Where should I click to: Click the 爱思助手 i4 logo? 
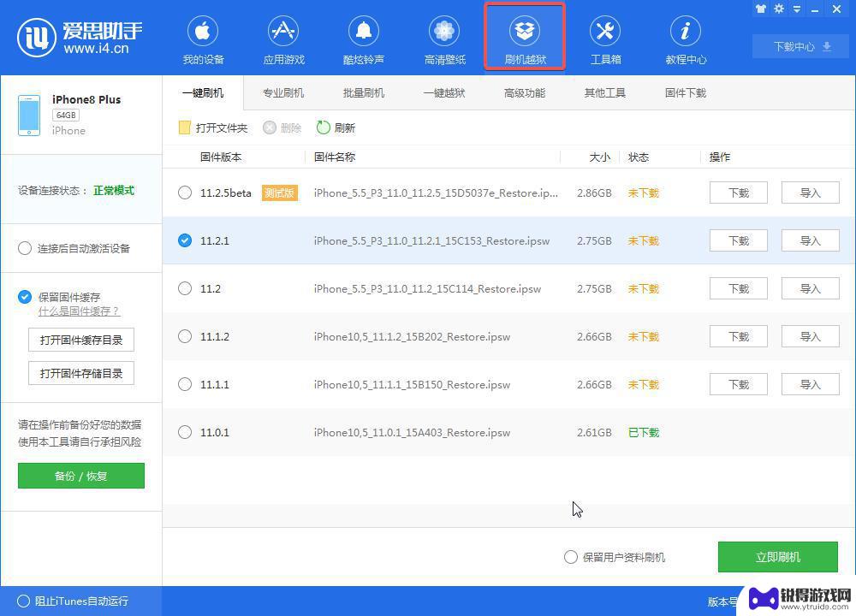[80, 38]
